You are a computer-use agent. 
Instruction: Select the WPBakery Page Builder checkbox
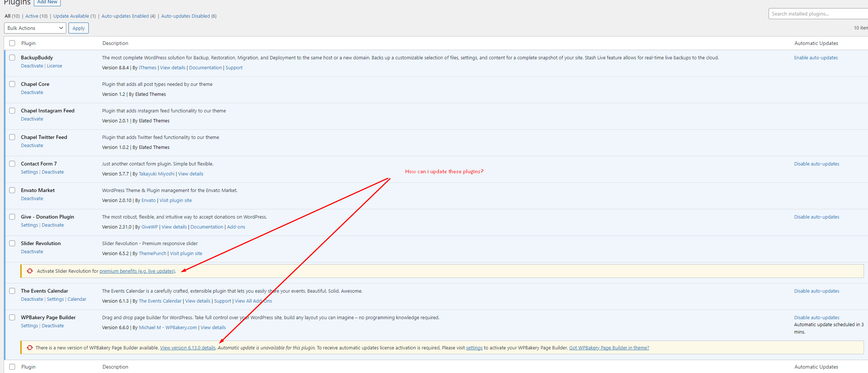tap(12, 317)
